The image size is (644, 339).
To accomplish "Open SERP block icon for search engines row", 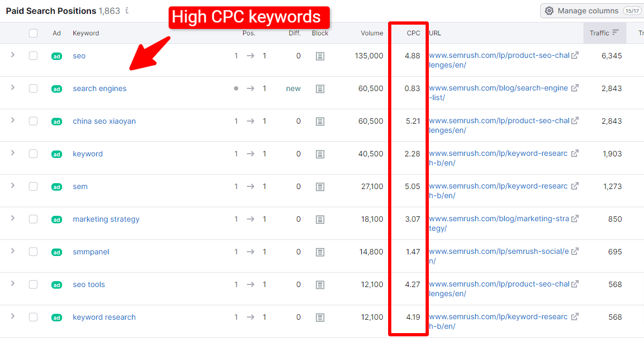I will point(320,88).
